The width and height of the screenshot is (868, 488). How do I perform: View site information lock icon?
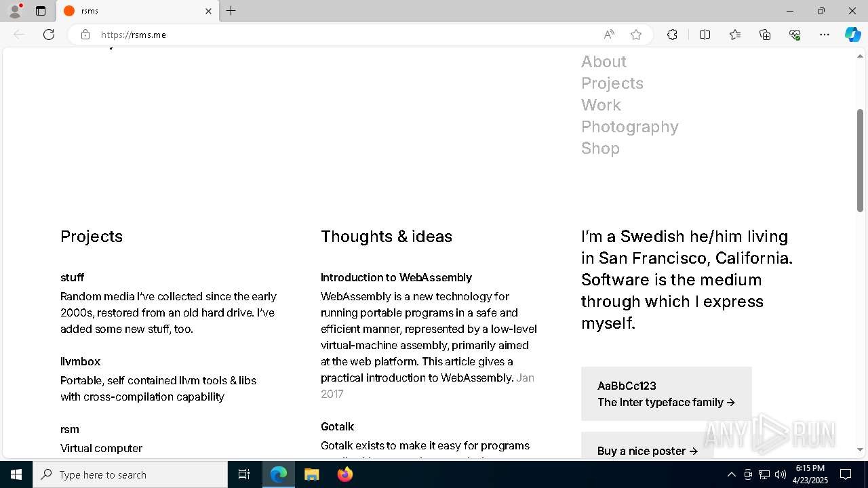[85, 35]
